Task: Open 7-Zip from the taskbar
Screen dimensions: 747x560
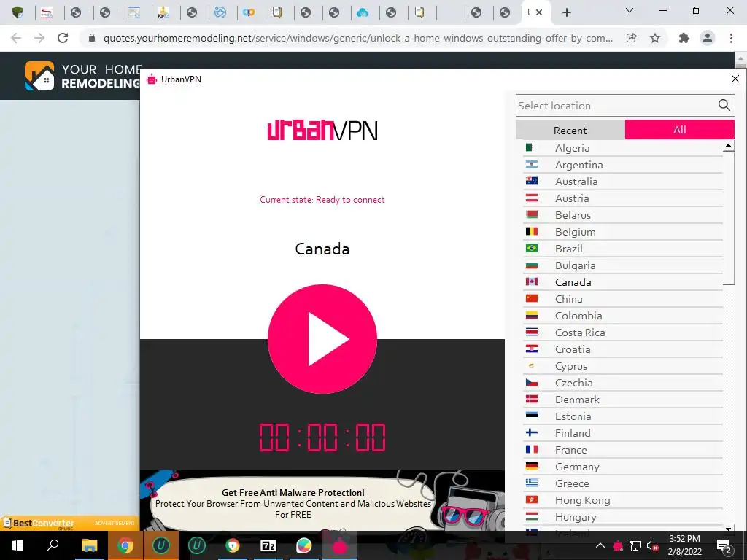Action: 268,545
